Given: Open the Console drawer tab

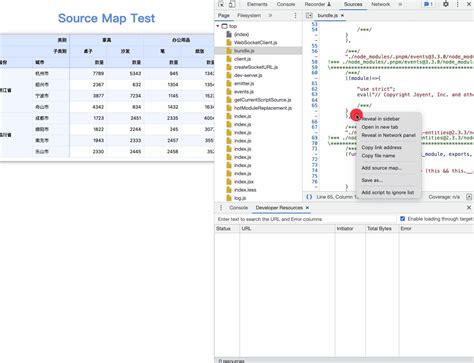Looking at the screenshot, I should [x=238, y=208].
